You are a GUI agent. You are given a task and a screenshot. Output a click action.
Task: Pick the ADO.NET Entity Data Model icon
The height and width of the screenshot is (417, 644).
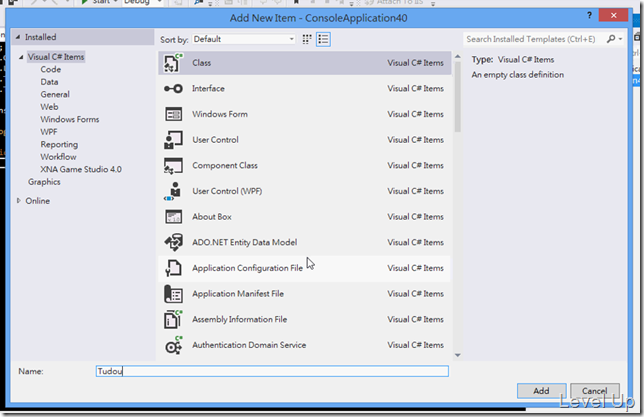coord(173,242)
